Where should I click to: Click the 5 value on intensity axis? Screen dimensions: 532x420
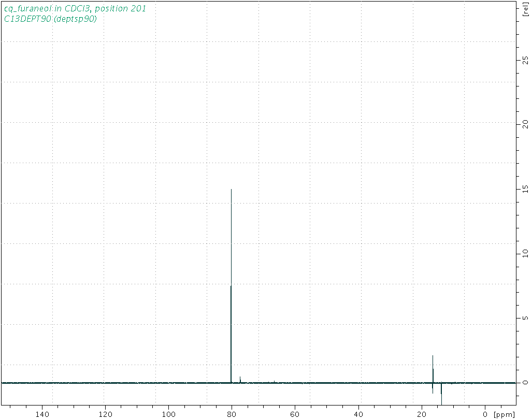[x=526, y=318]
